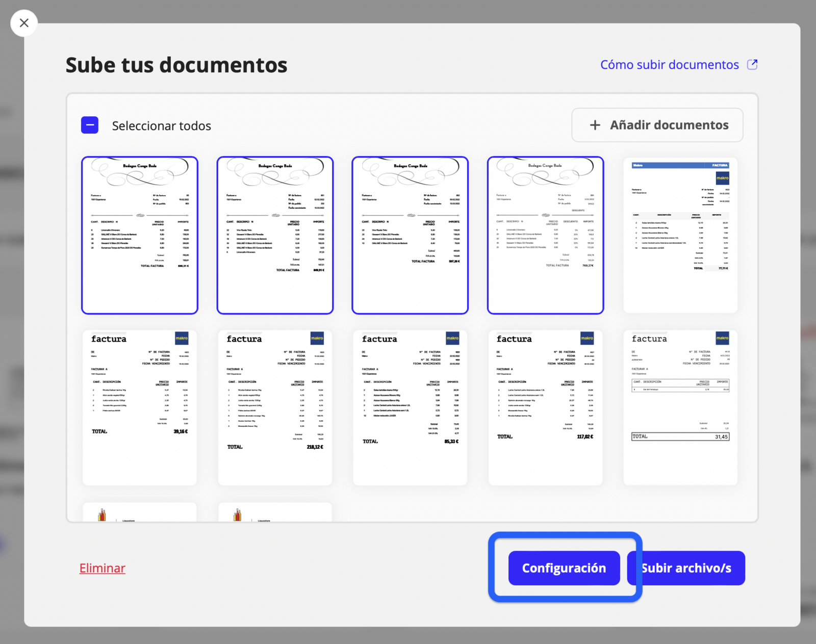Close the upload documents dialog
Viewport: 816px width, 644px height.
24,23
